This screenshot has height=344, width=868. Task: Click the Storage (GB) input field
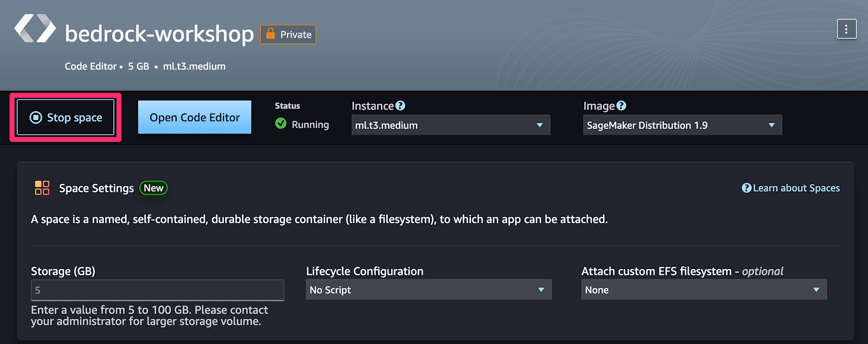[x=157, y=290]
